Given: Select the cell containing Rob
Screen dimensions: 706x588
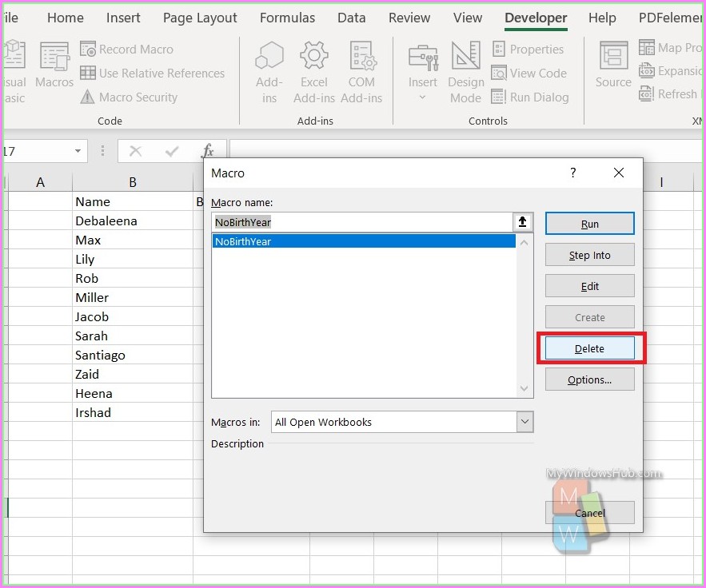Looking at the screenshot, I should click(133, 279).
